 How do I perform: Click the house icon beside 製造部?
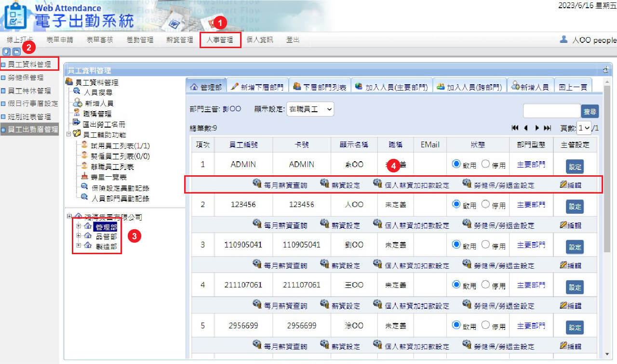coord(88,246)
